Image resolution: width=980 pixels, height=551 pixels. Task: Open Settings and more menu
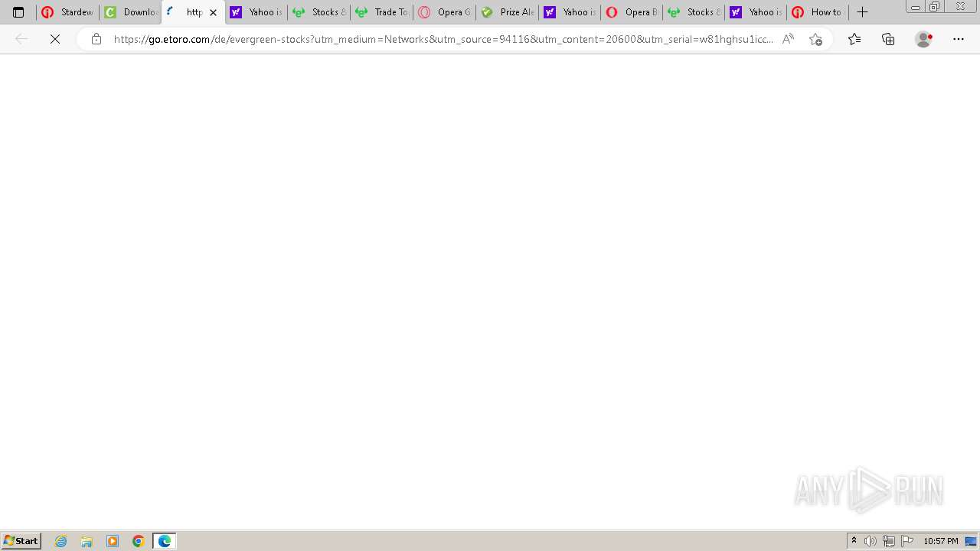point(959,39)
